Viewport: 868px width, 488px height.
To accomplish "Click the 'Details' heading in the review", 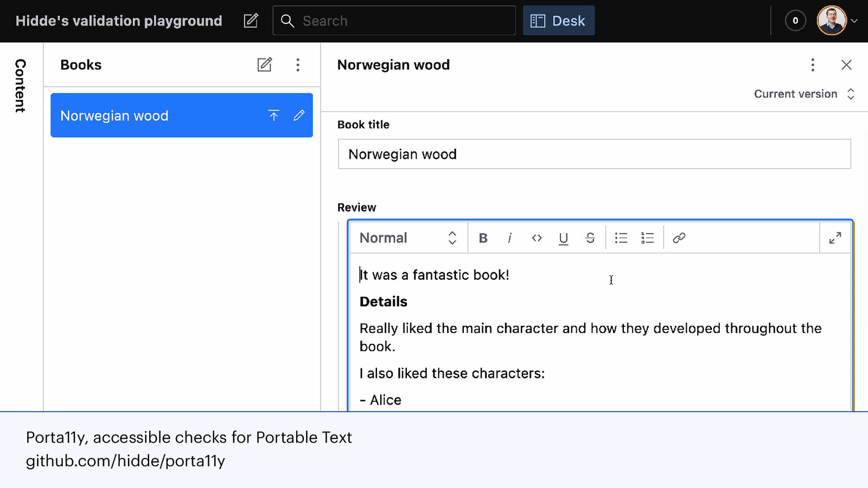I will tap(384, 301).
